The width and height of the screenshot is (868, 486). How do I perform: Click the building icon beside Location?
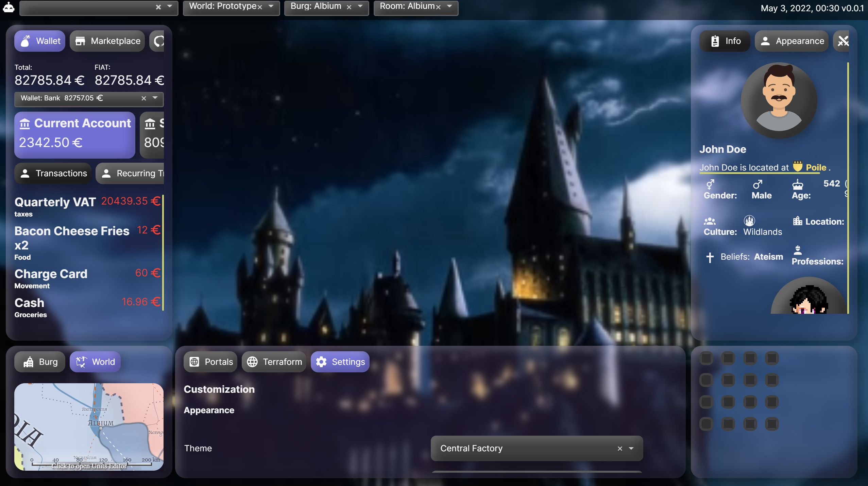[x=798, y=221]
